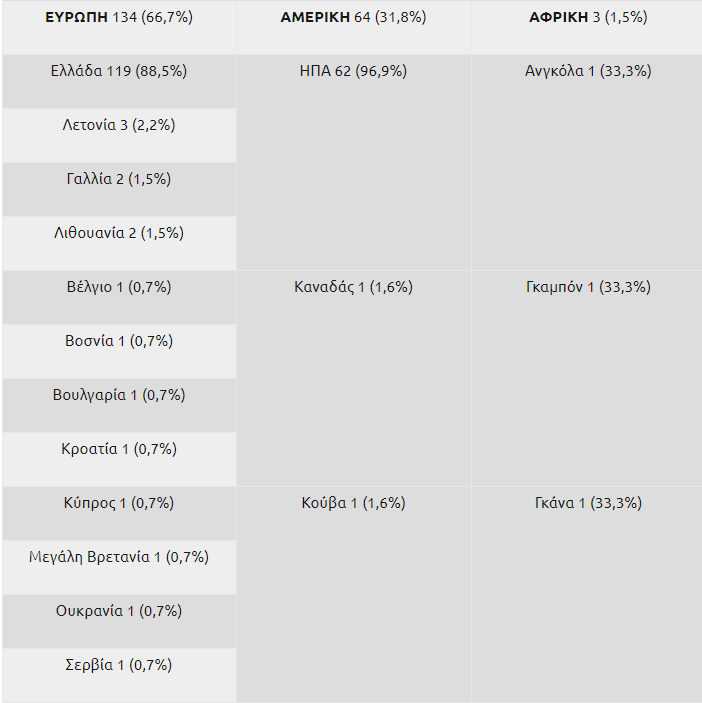Screen dimensions: 702x703
Task: Click the ΑΦΡΙΚΗ 3 (1,5%) header
Action: click(x=587, y=18)
